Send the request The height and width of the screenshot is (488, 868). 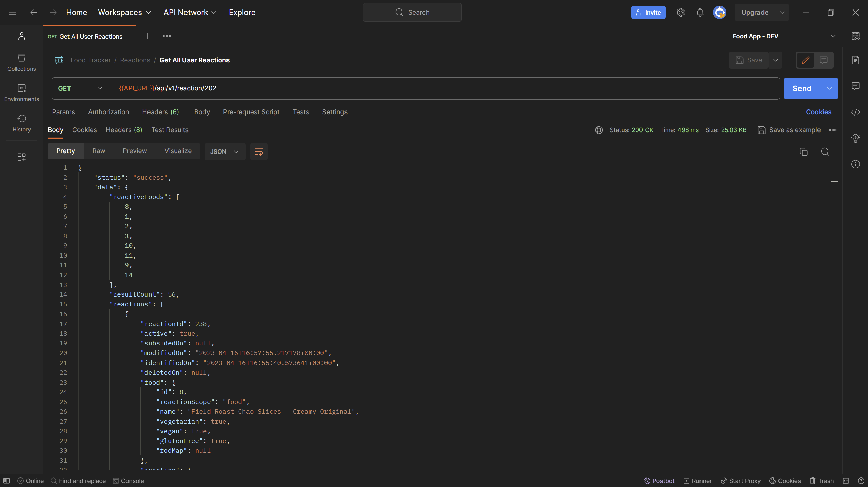802,88
